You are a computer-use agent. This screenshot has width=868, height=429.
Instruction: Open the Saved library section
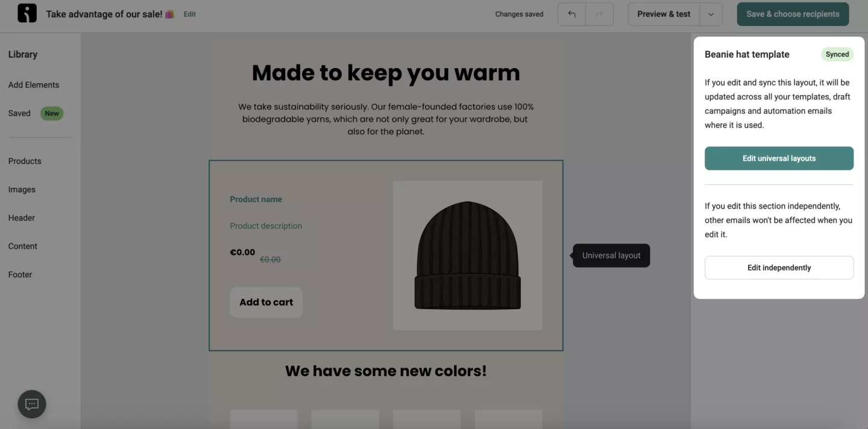19,113
